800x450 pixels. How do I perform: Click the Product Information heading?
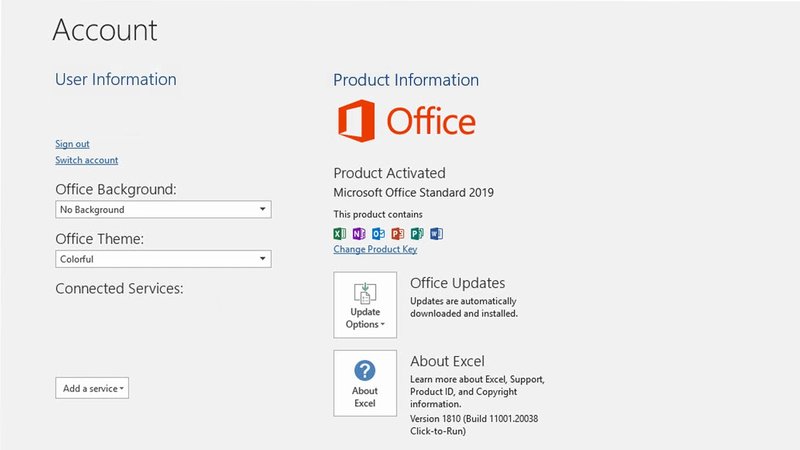[405, 80]
